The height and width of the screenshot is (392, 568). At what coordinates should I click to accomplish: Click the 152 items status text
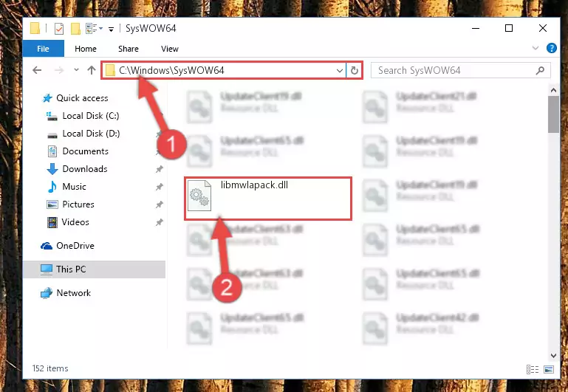pos(50,368)
